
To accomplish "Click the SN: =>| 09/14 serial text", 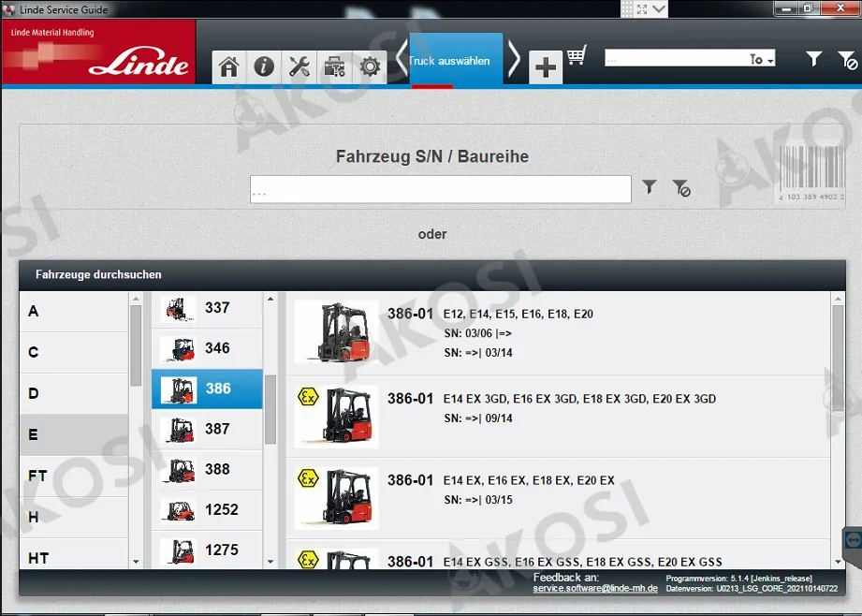I will point(477,418).
